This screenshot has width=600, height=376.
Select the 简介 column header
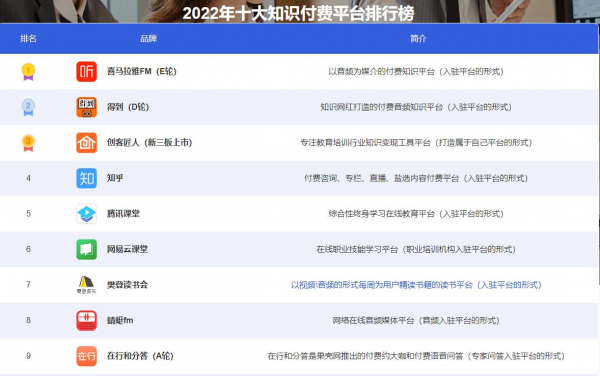418,38
